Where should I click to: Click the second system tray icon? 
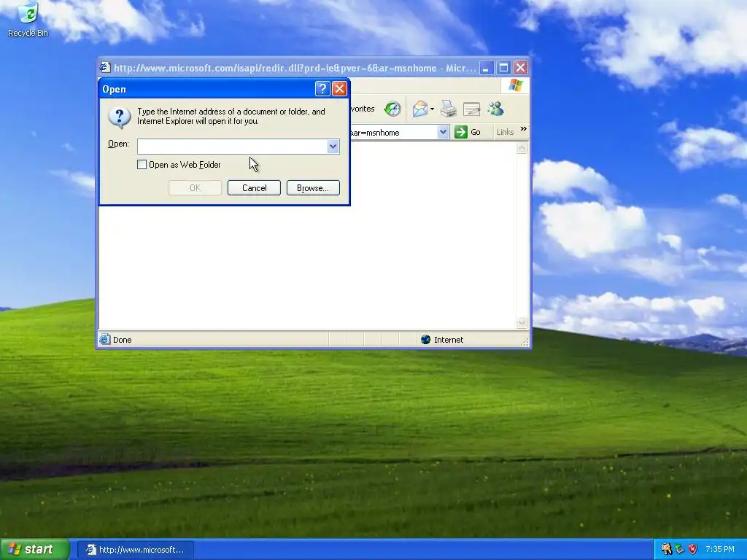(680, 550)
